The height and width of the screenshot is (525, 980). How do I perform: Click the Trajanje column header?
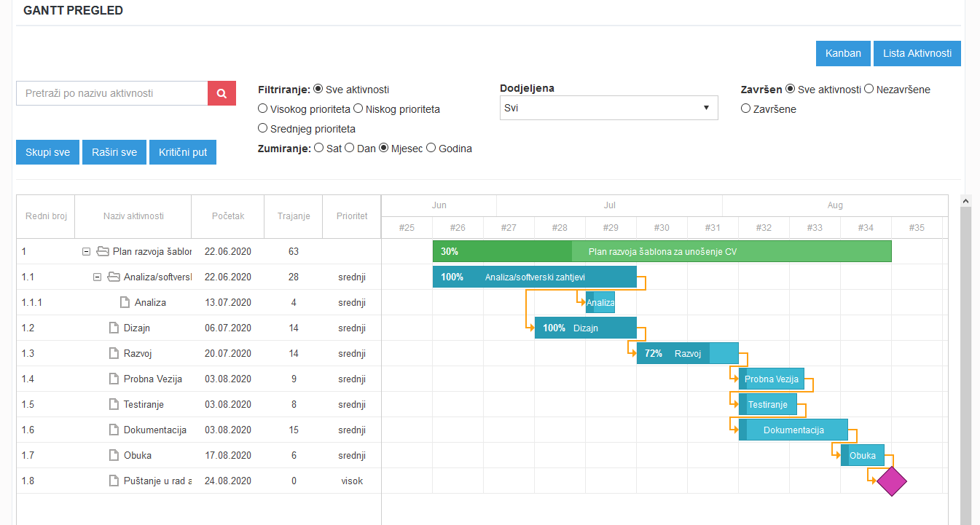(294, 216)
